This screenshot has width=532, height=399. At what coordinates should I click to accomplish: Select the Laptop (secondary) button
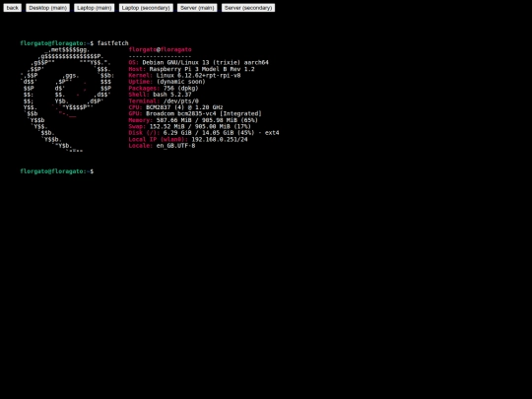pos(146,8)
